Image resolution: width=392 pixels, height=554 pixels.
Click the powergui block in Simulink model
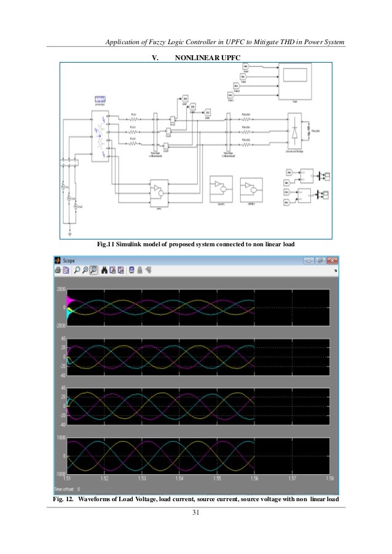click(x=100, y=99)
